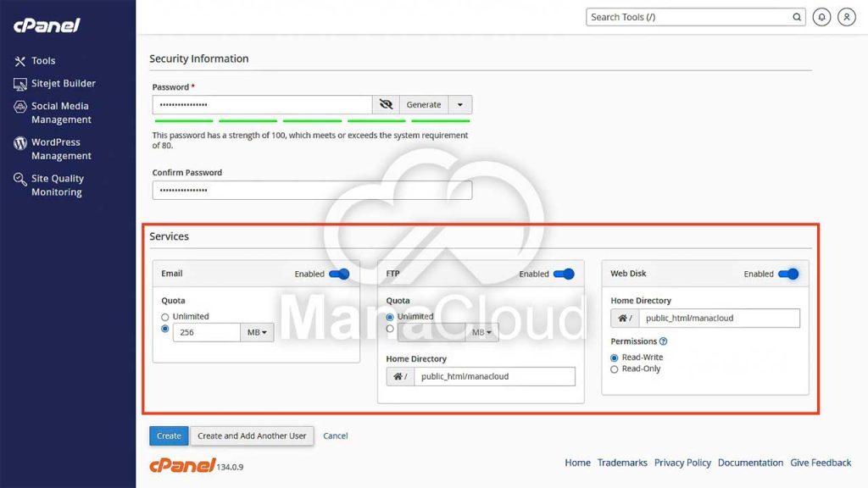Expand the Generate password options arrow
The image size is (868, 488).
point(460,105)
